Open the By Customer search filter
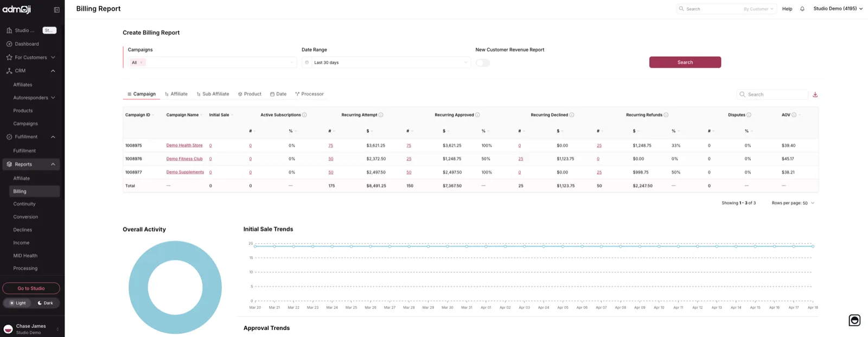 coord(758,9)
